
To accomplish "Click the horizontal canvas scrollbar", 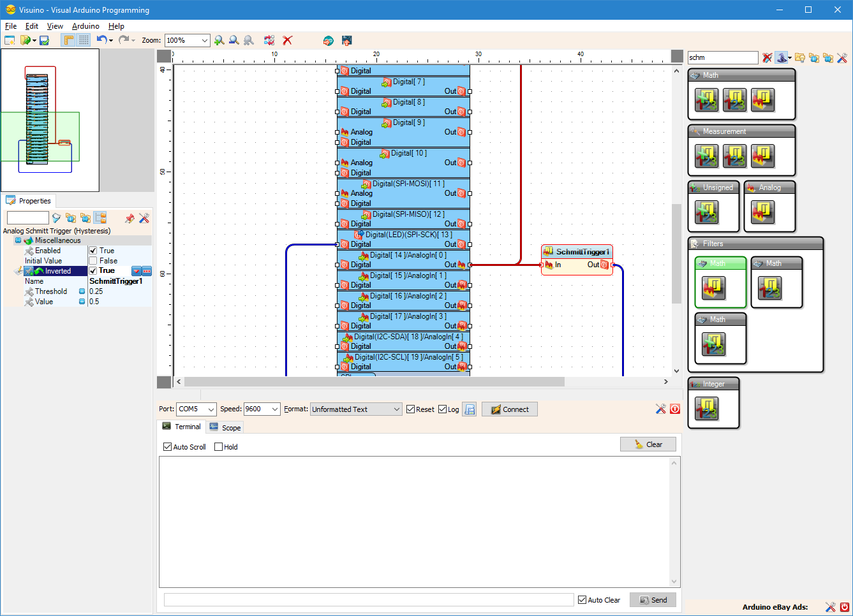I will pos(371,381).
